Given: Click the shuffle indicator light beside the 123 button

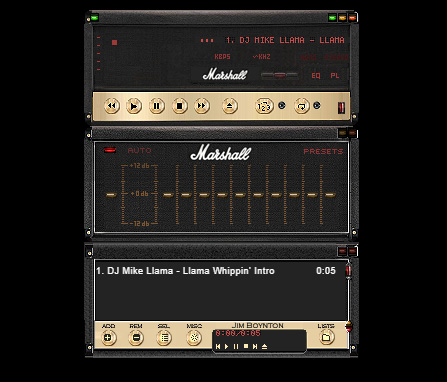Looking at the screenshot, I should click(x=282, y=106).
